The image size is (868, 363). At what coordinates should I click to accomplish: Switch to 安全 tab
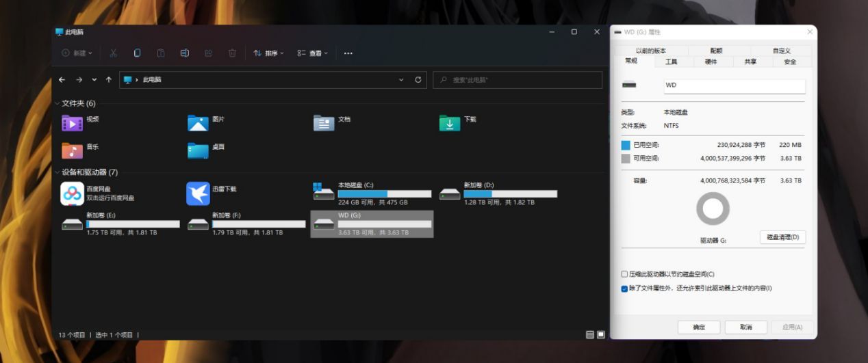pyautogui.click(x=790, y=62)
